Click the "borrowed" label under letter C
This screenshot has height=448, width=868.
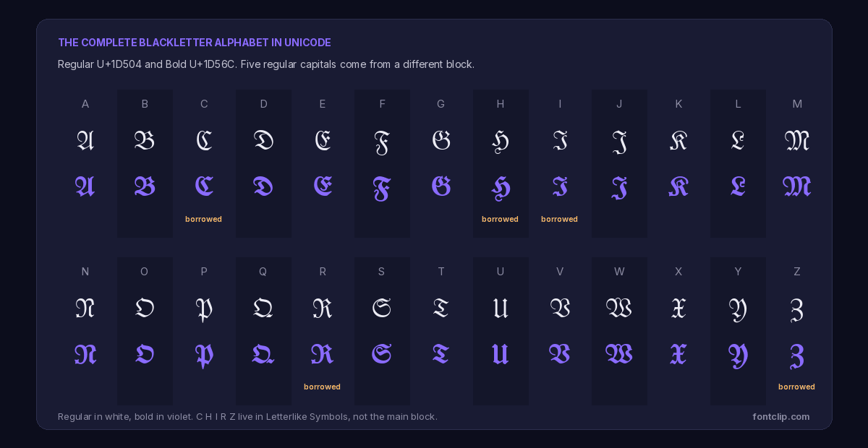[204, 219]
